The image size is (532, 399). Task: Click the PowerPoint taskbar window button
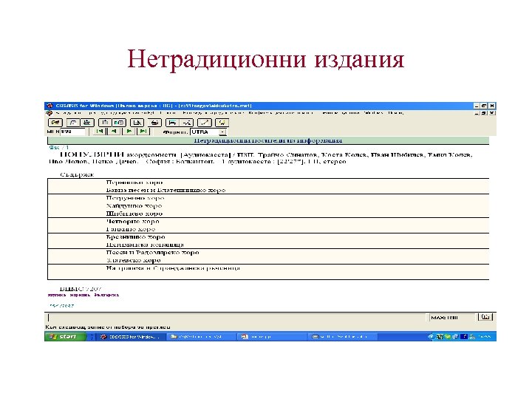point(271,337)
